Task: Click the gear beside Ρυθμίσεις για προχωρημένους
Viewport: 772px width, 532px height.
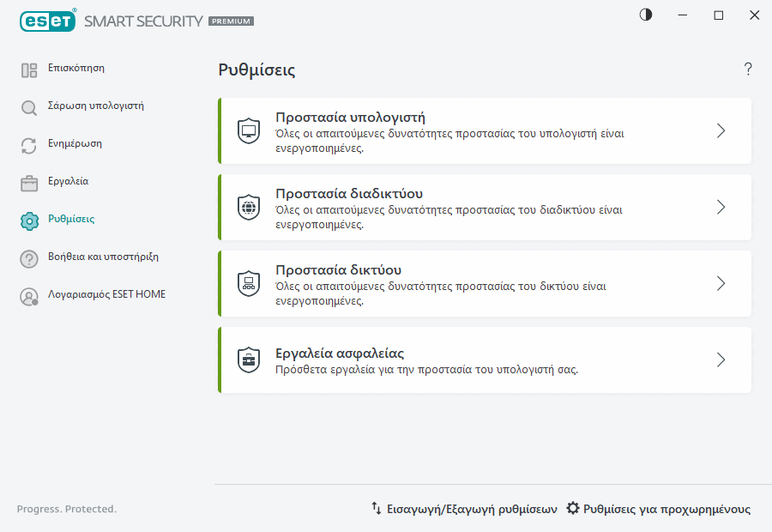Action: click(571, 508)
